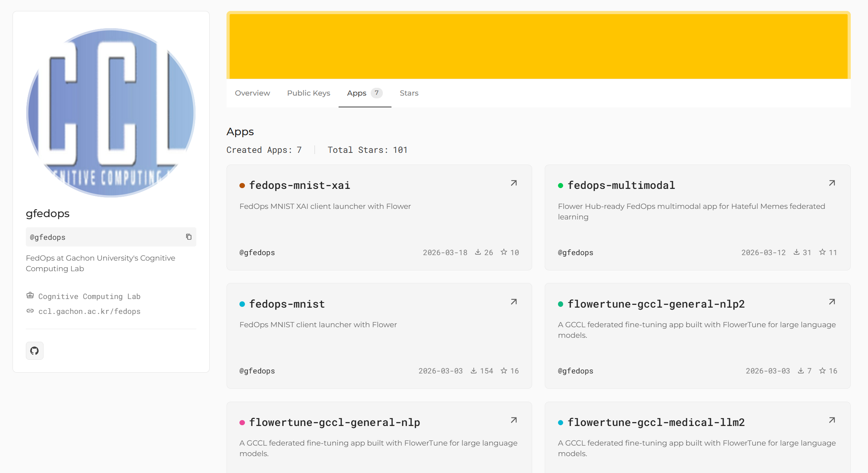Switch to the Overview tab

(x=252, y=93)
